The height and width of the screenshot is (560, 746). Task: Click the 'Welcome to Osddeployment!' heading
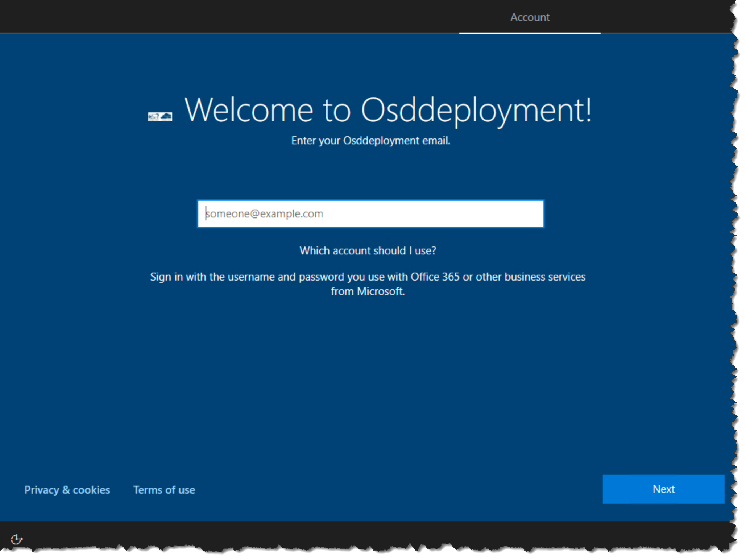pyautogui.click(x=388, y=110)
